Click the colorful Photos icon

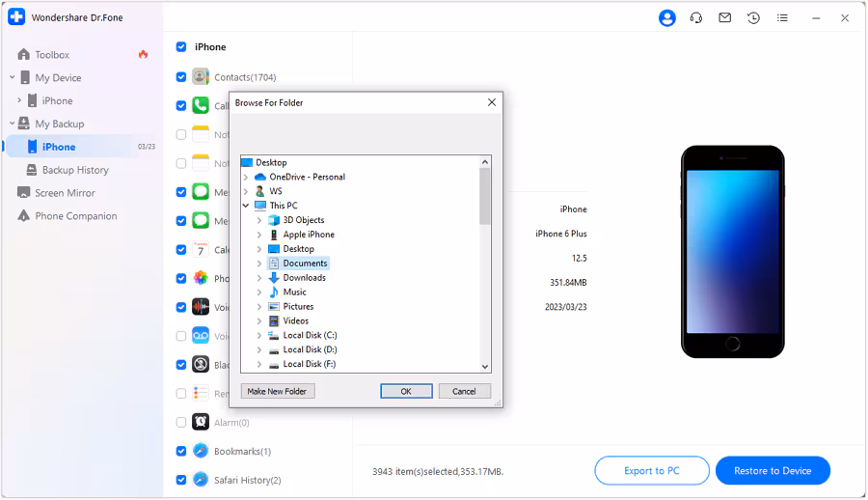201,278
